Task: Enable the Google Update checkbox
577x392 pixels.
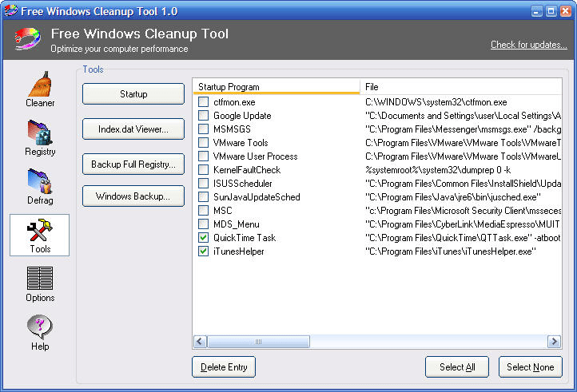Action: tap(203, 116)
